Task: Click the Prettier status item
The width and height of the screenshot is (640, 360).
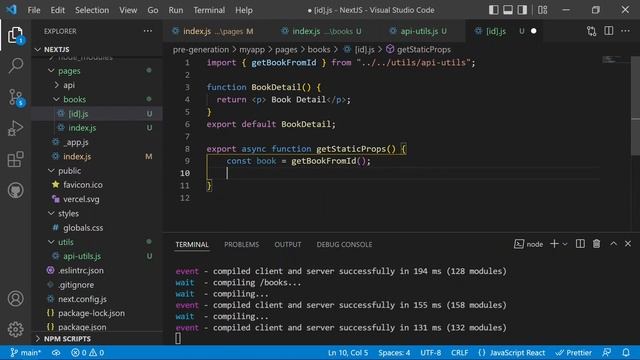Action: click(573, 353)
